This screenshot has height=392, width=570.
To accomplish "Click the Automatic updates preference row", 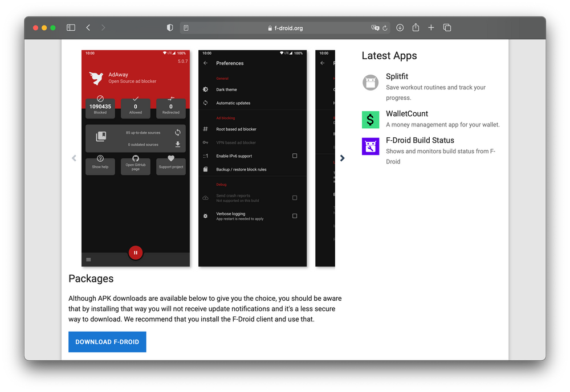I will 253,103.
